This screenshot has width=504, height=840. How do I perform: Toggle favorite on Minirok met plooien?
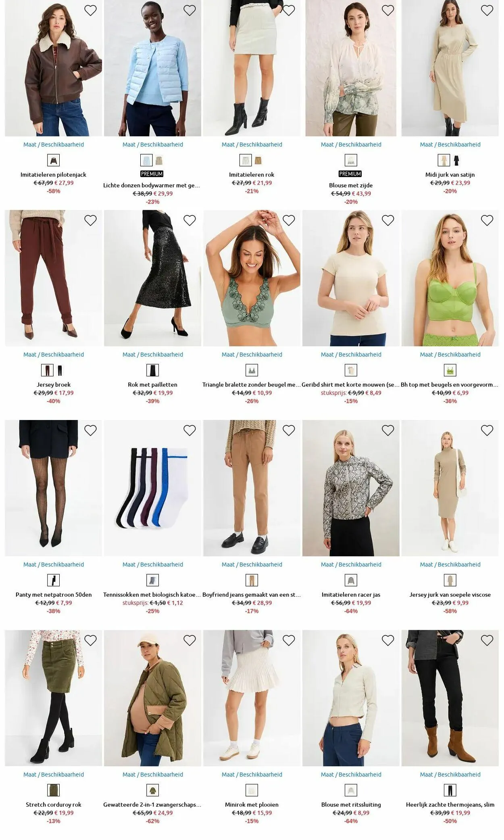[x=289, y=640]
